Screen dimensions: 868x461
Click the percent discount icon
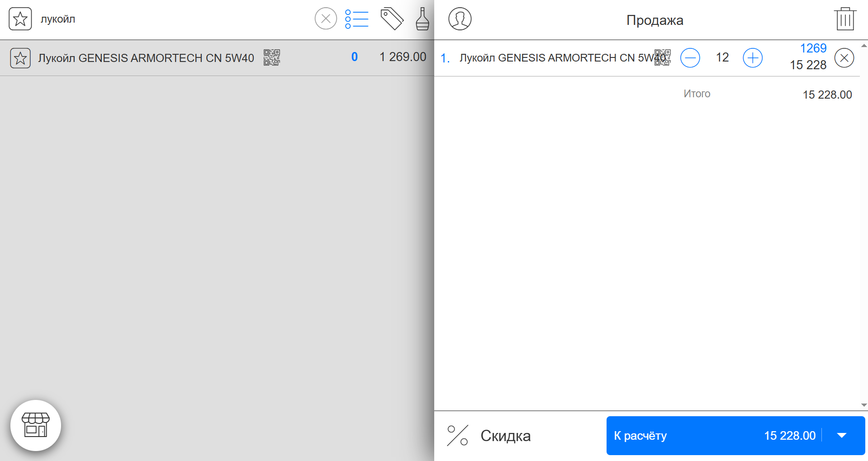457,436
